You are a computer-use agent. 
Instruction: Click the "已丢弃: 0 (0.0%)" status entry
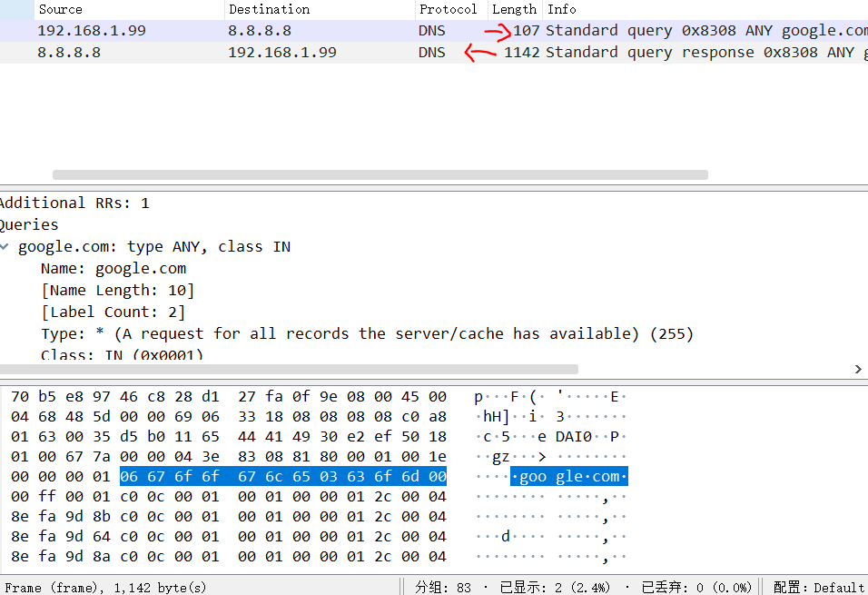click(x=696, y=587)
